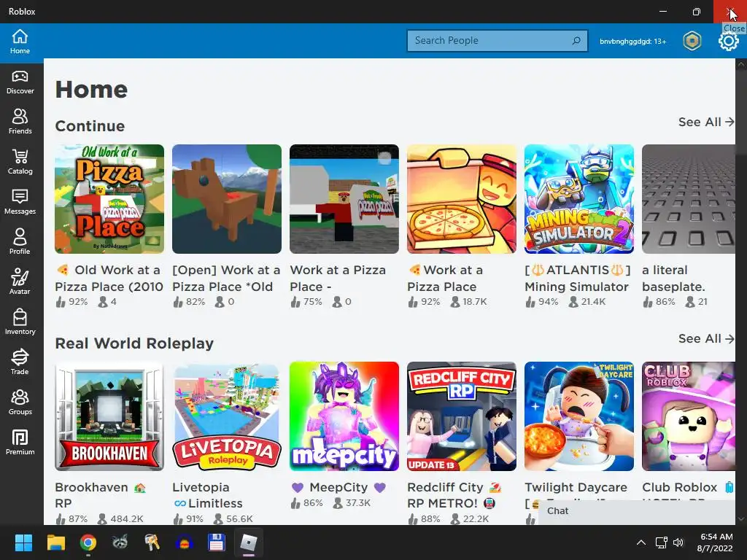The image size is (747, 560).
Task: Open the settings gear icon
Action: [x=729, y=42]
